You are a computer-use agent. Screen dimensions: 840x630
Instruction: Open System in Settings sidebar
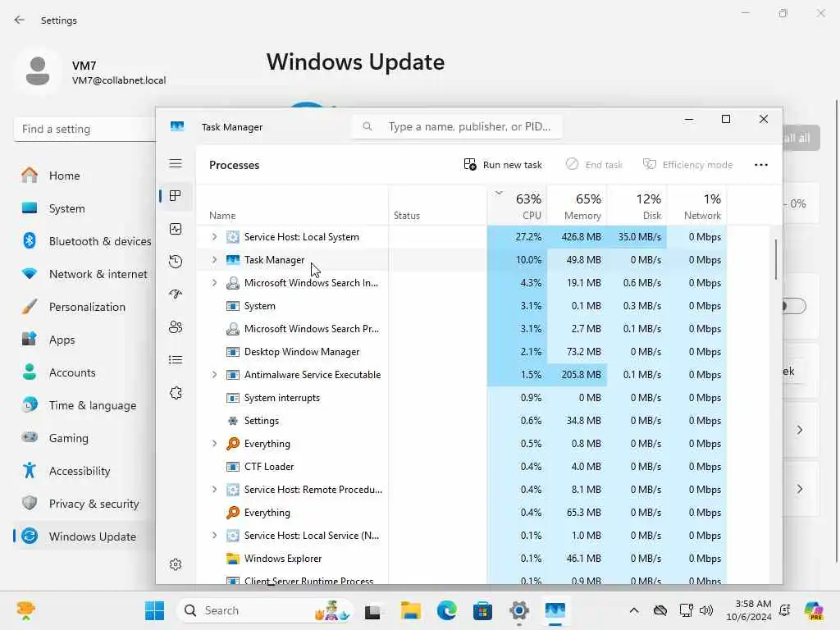[85, 208]
